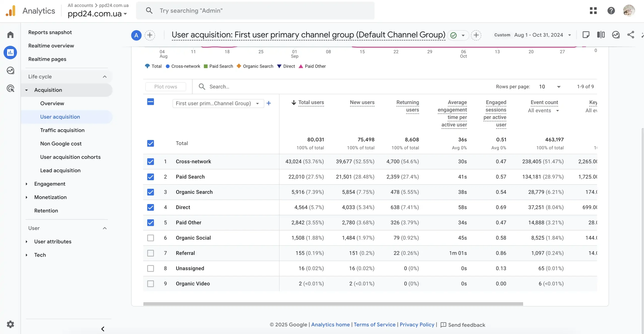Viewport: 644px width, 334px height.
Task: Uncheck the Total row checkbox
Action: pos(150,143)
